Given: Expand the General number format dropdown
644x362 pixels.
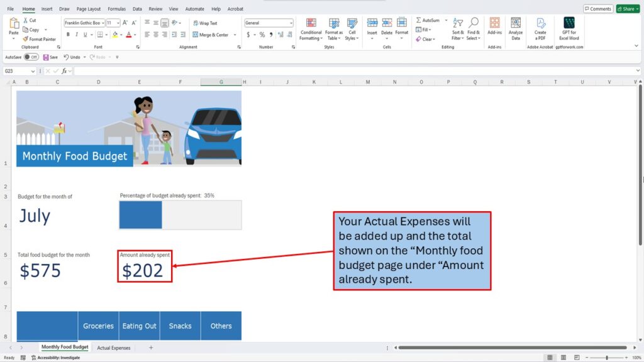Looking at the screenshot, I should [x=291, y=23].
